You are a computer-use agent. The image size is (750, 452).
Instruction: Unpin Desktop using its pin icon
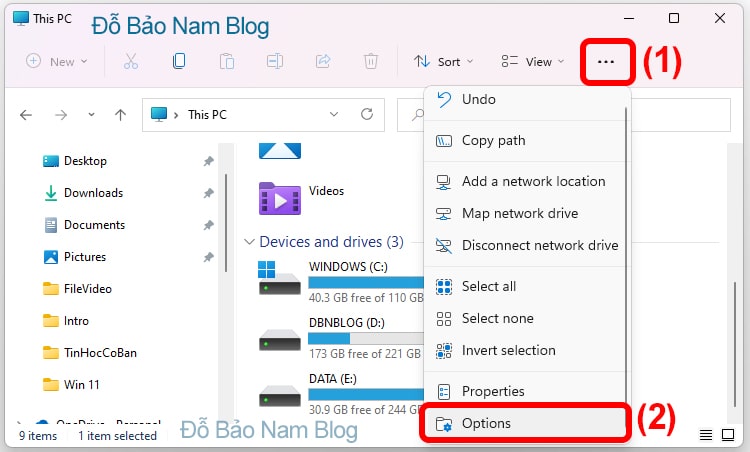pyautogui.click(x=208, y=161)
